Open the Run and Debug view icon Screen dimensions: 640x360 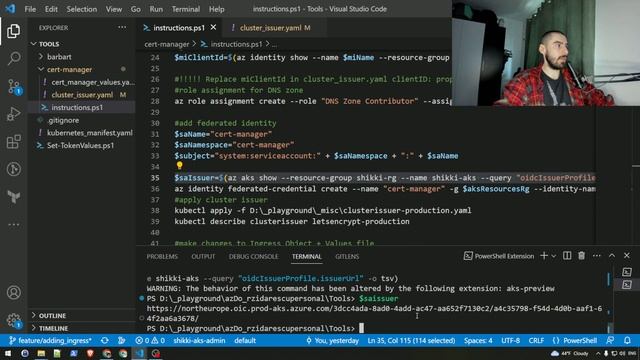pos(13,114)
